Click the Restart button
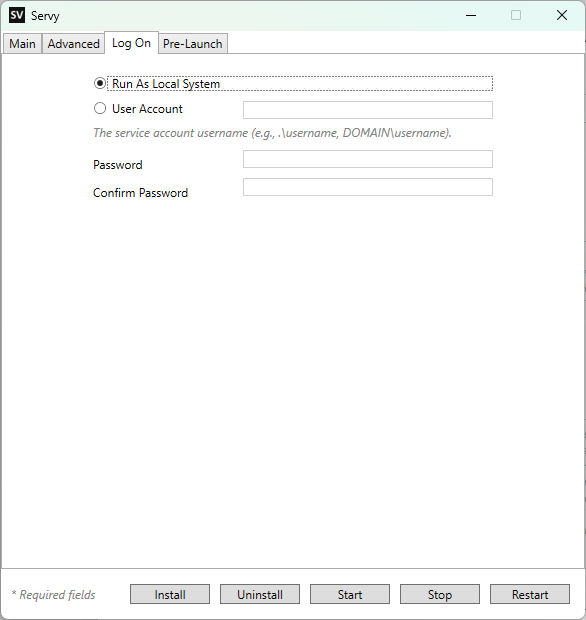The image size is (586, 620). (530, 594)
